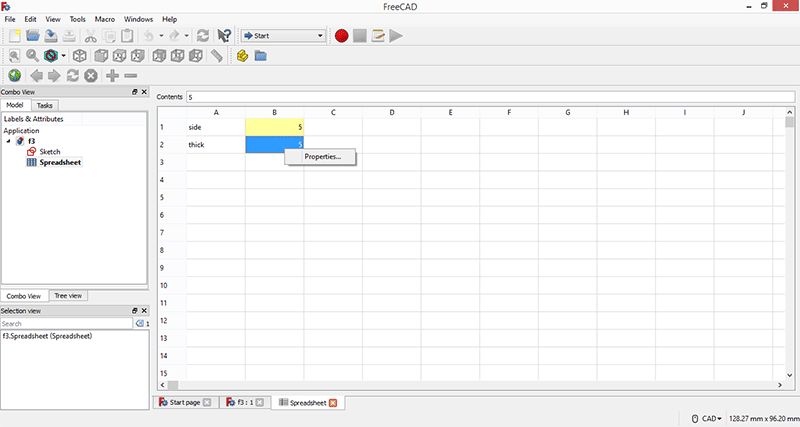This screenshot has width=800, height=427.
Task: Switch to Tree view tab
Action: coord(68,296)
